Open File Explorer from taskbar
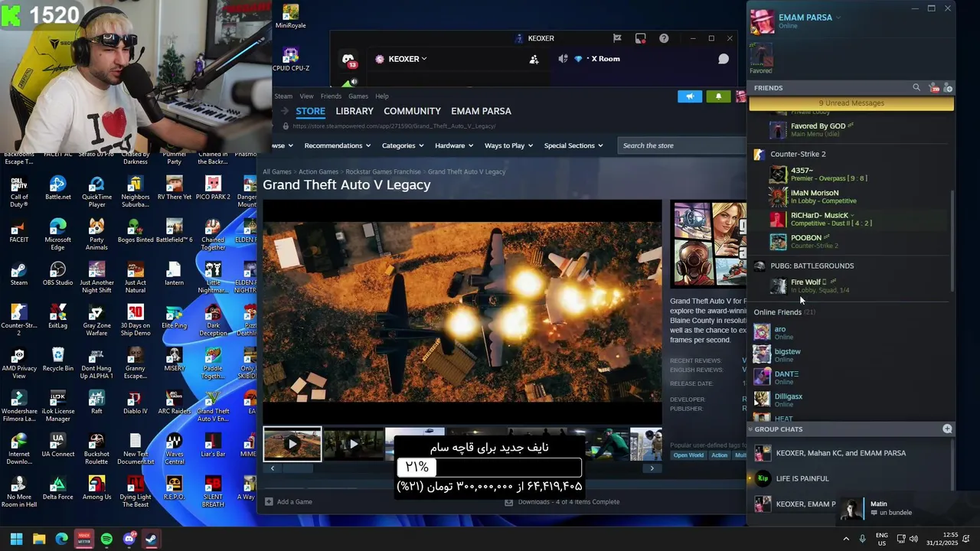The image size is (980, 551). click(39, 539)
